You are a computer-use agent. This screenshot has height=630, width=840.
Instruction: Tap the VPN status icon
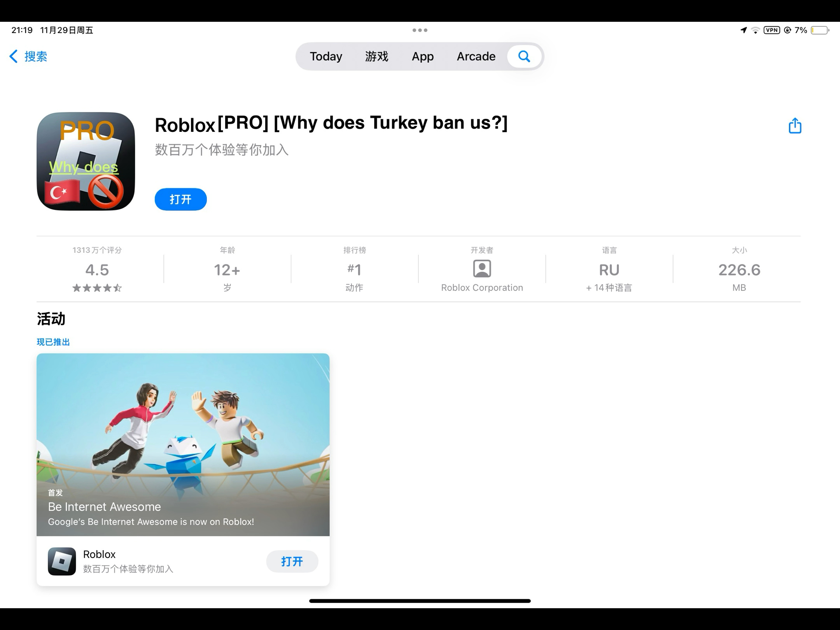coord(772,30)
